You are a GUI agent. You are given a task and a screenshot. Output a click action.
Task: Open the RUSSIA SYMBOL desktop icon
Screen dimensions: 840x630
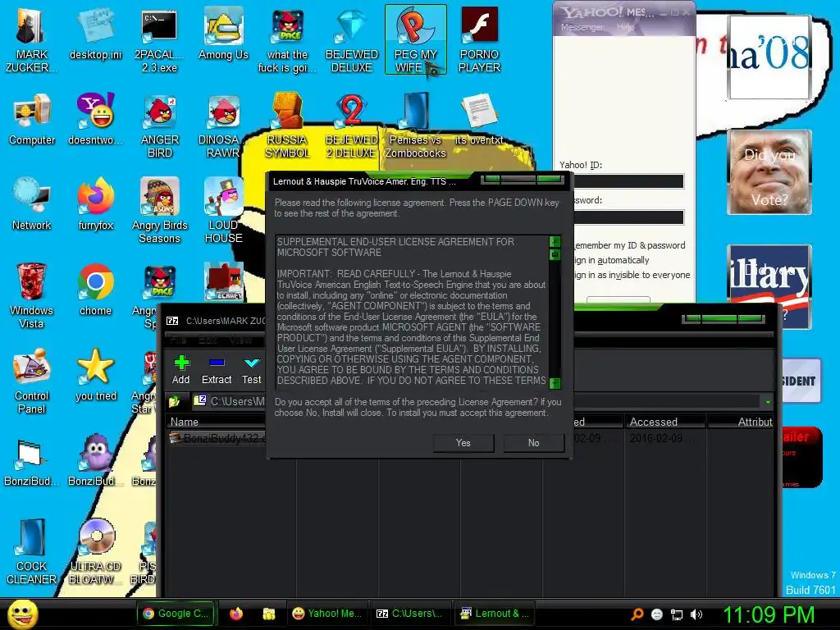[287, 126]
